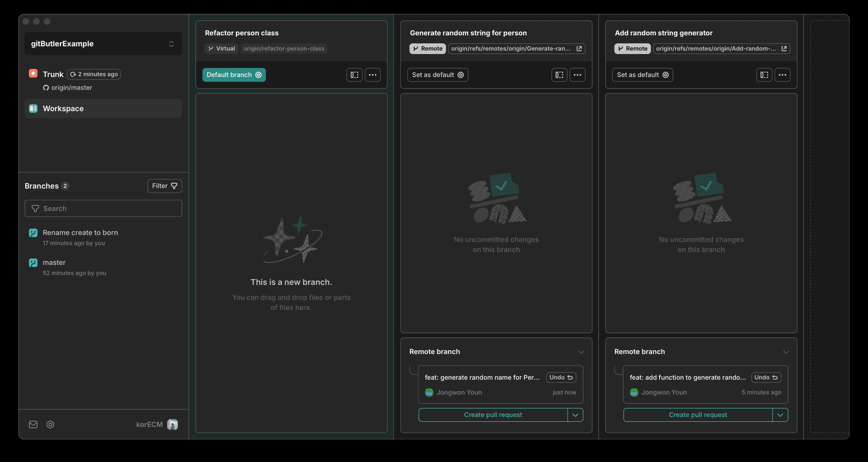
Task: Open more options for Refactor person class
Action: [x=373, y=75]
